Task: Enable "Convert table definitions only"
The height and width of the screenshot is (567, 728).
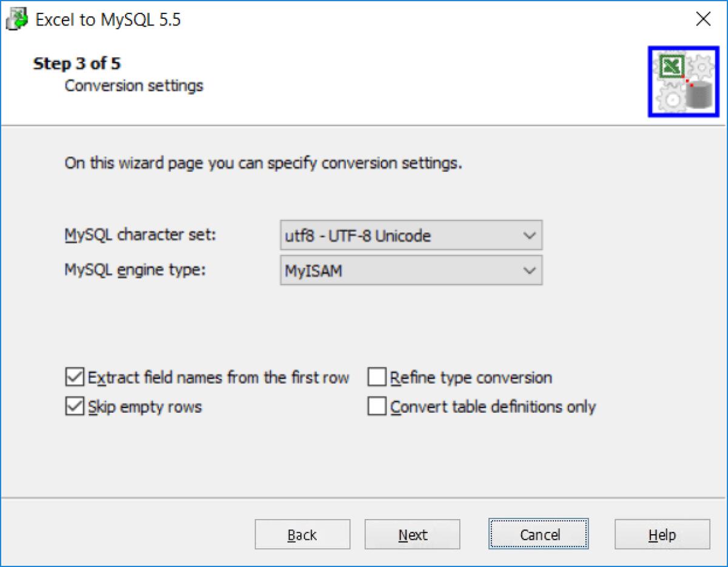Action: pos(377,407)
